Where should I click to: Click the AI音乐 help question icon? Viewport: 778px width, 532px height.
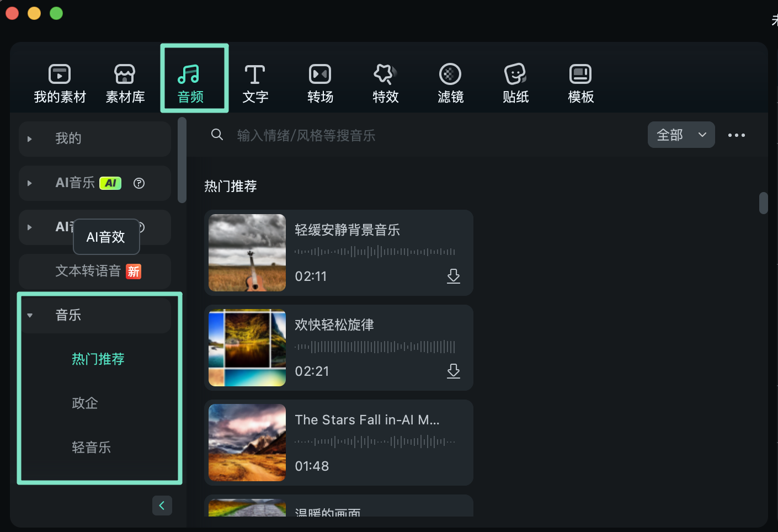[139, 183]
